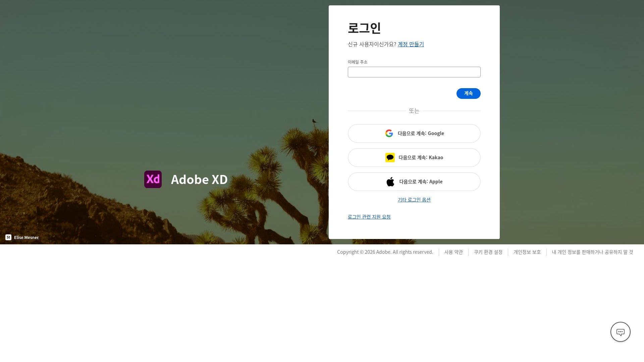This screenshot has height=362, width=644.
Task: Click the Elise.Mesner photo credit
Action: [26, 237]
